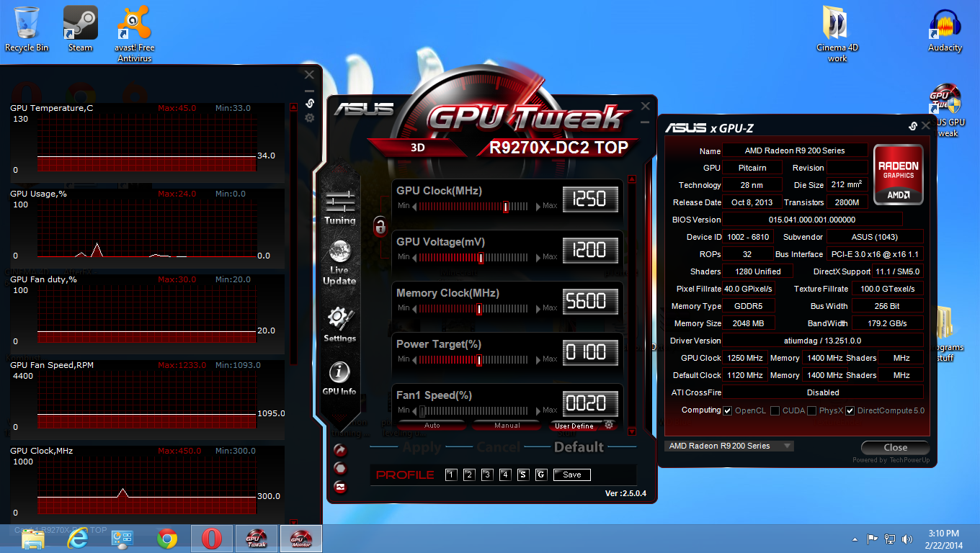Image resolution: width=980 pixels, height=553 pixels.
Task: Open avast! Free Antivirus desktop shortcut
Action: 135,34
